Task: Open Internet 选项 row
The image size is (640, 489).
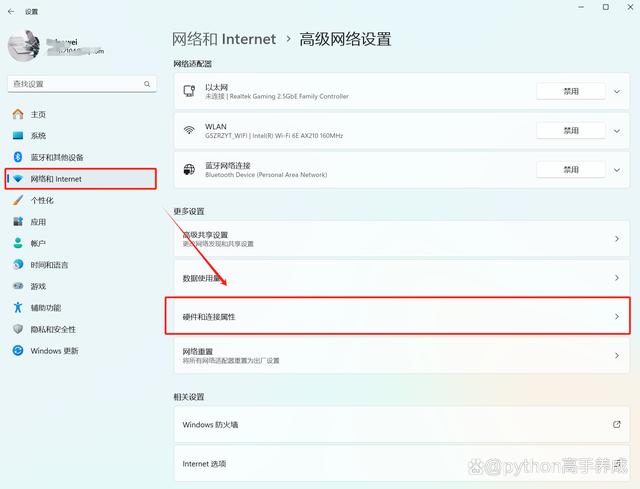Action: point(402,464)
